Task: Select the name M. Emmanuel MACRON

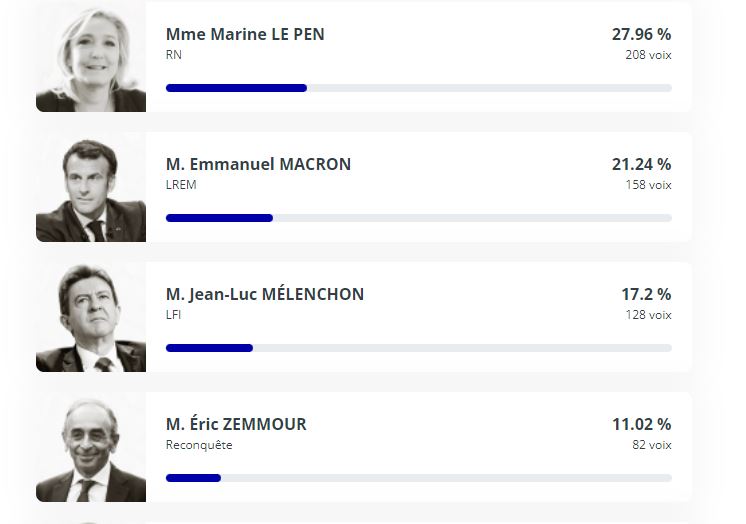Action: (x=258, y=164)
